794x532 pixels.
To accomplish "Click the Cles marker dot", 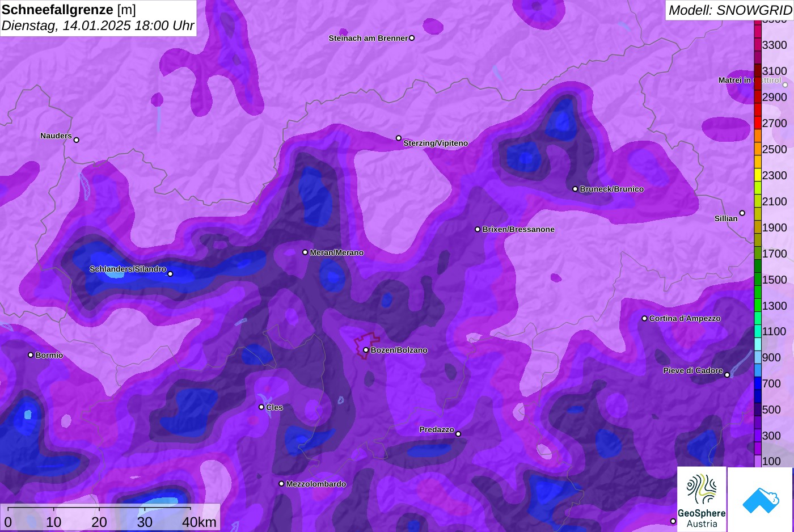I will [261, 407].
